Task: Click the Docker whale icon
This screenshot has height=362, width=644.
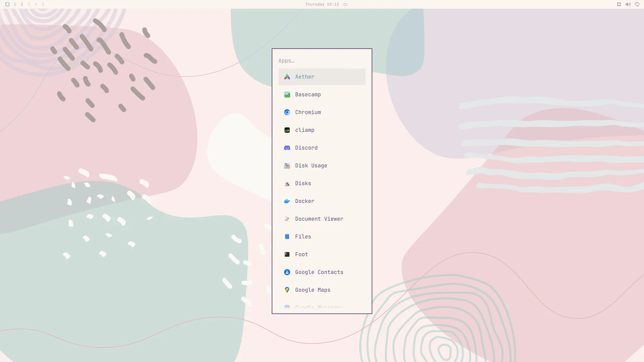Action: coord(287,201)
